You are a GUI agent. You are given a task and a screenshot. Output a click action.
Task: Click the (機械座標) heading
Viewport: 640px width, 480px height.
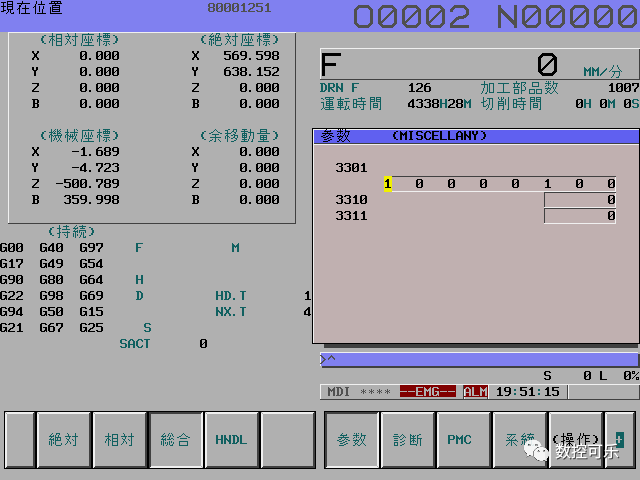[x=80, y=136]
